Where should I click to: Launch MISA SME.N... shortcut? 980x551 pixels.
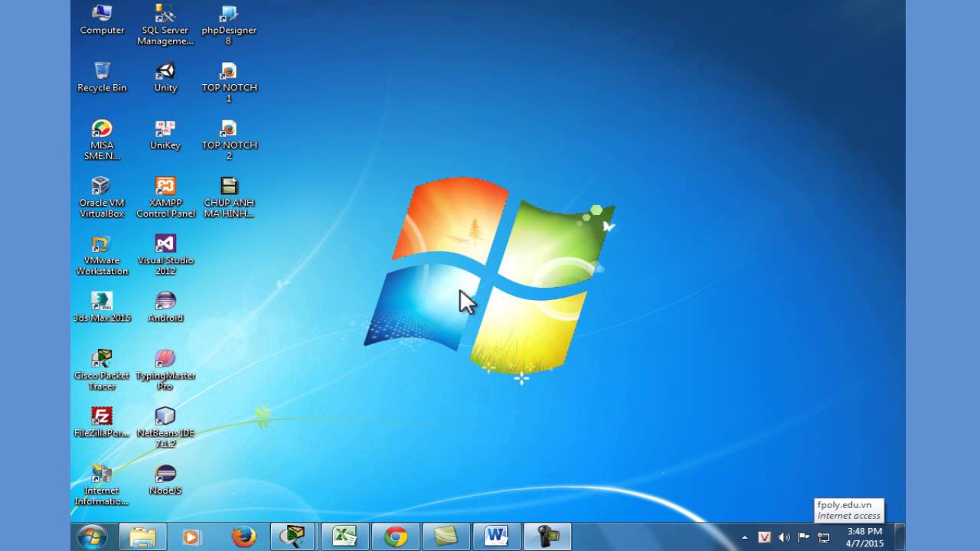[x=102, y=140]
